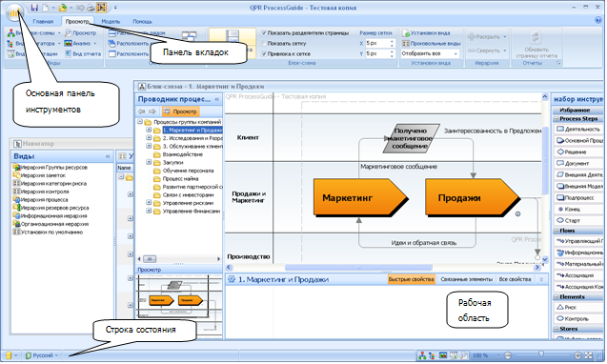This screenshot has height=364, width=607.
Task: Collapse the Process Steps toolbox section
Action: (556, 119)
